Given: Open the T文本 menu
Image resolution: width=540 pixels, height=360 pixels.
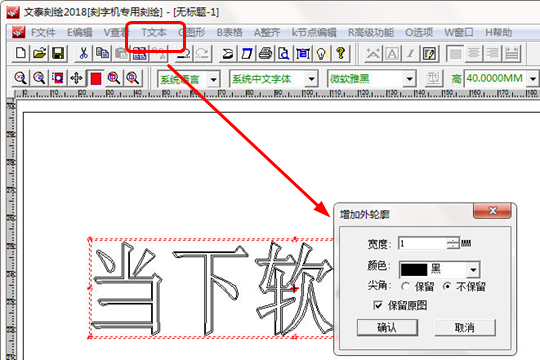Looking at the screenshot, I should (154, 33).
